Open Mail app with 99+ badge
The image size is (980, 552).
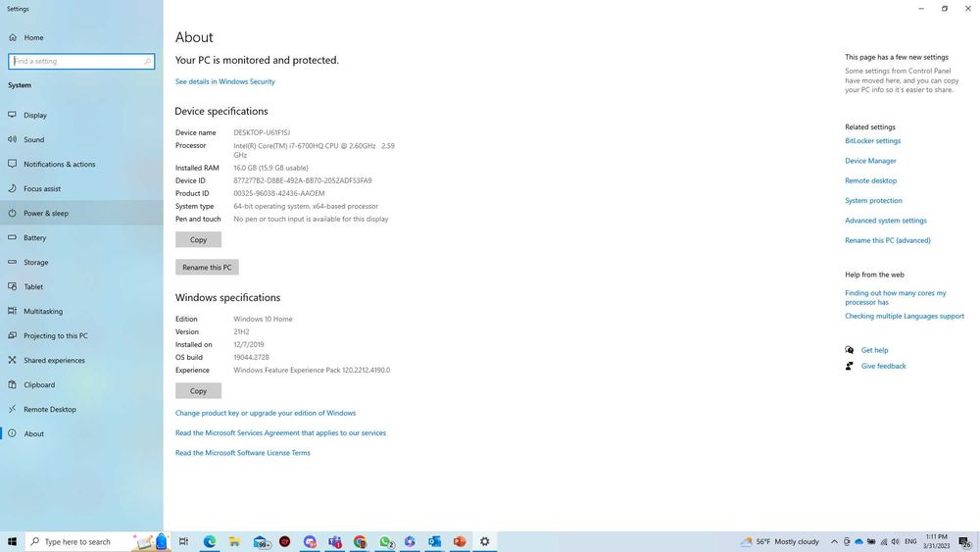pos(262,542)
